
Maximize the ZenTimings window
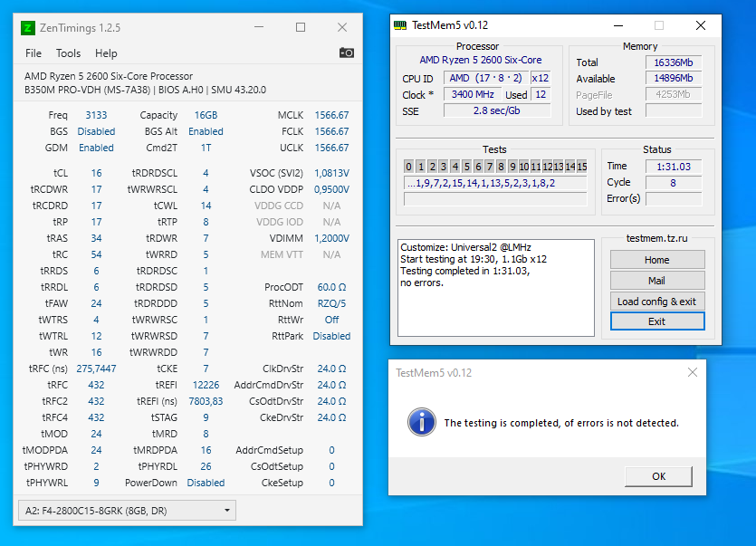(x=301, y=27)
